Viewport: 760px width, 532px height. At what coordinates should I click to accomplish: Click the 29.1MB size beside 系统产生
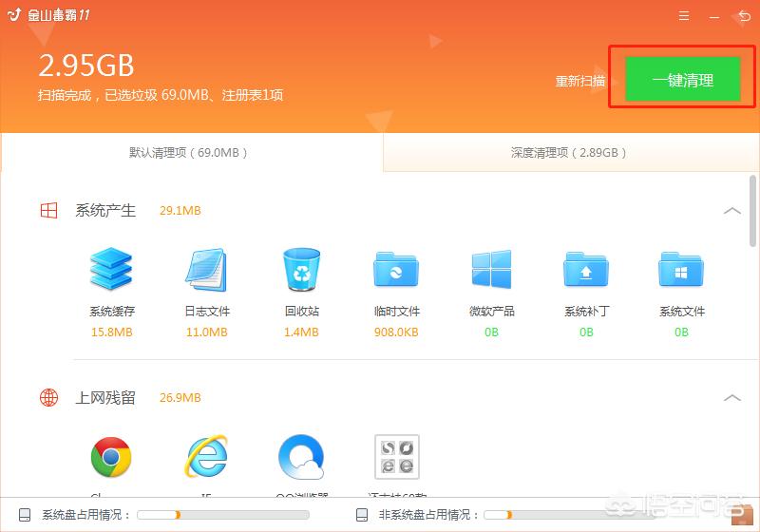180,211
